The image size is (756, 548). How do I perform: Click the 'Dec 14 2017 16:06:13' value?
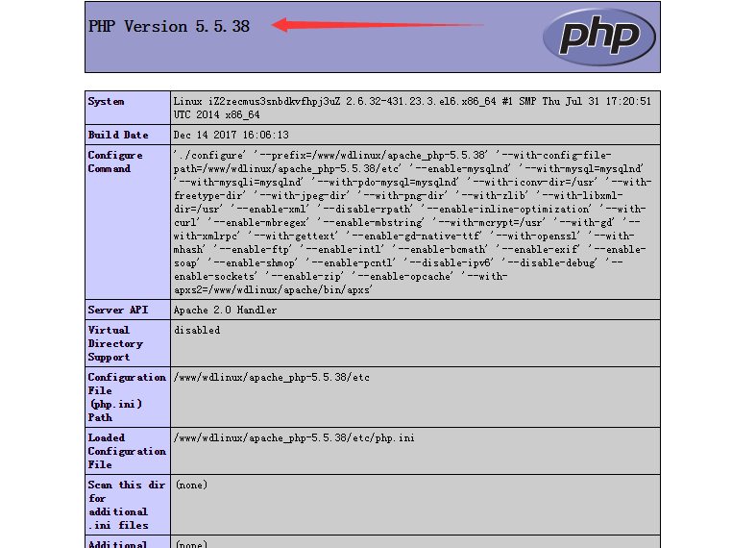[231, 135]
